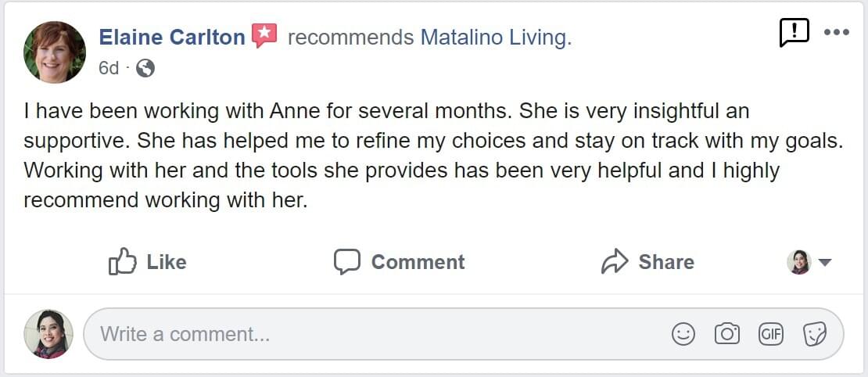Click the commenter avatar beside comment box
Image resolution: width=868 pixels, height=377 pixels.
[48, 334]
